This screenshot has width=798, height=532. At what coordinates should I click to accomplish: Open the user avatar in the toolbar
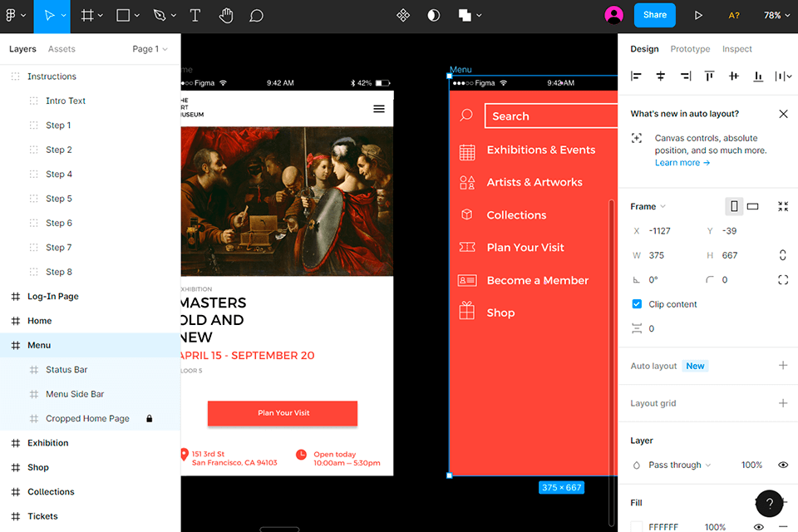(613, 15)
